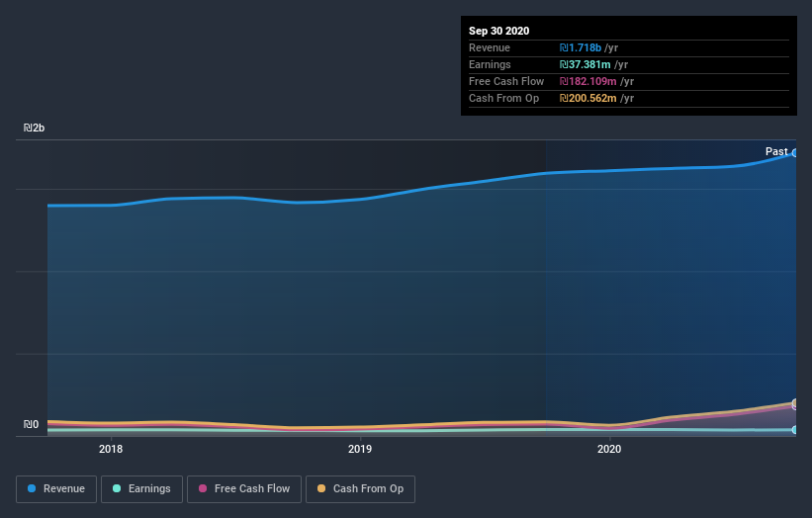Click the ₪0 y-axis label
Image resolution: width=812 pixels, height=518 pixels.
[x=31, y=424]
